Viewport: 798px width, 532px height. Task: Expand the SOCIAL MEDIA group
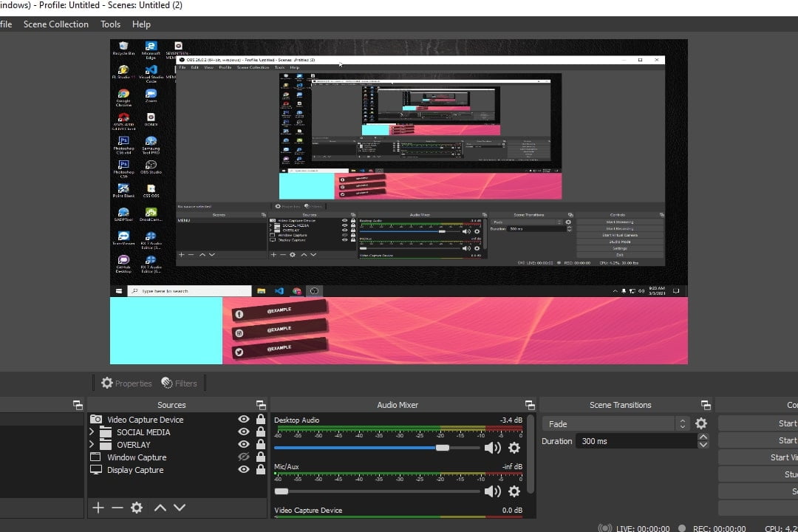pos(92,432)
